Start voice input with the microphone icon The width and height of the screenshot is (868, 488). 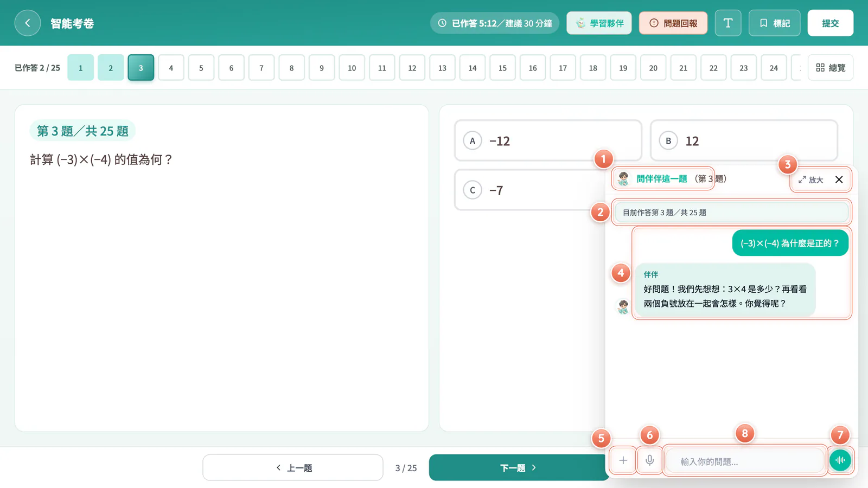click(650, 460)
